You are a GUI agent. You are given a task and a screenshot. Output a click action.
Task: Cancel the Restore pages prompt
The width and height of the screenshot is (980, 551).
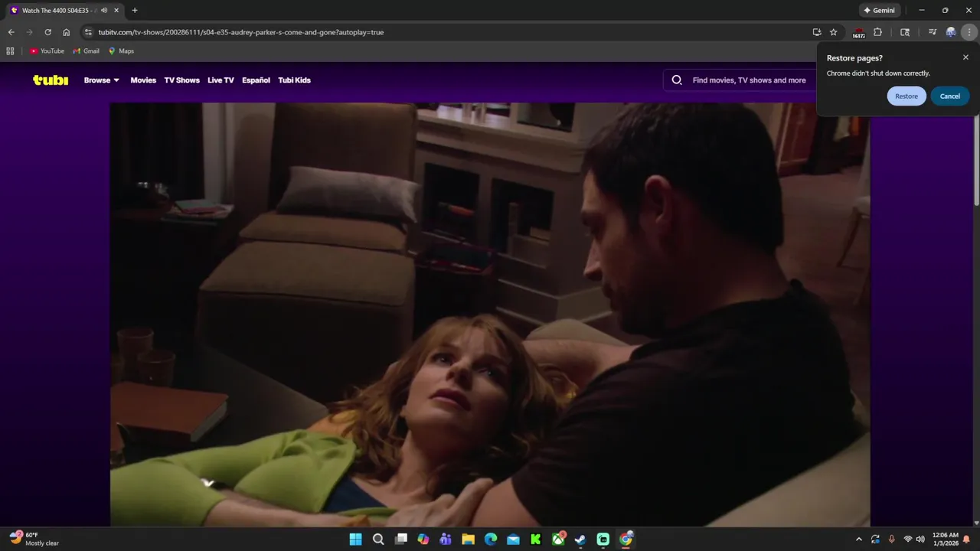[950, 96]
